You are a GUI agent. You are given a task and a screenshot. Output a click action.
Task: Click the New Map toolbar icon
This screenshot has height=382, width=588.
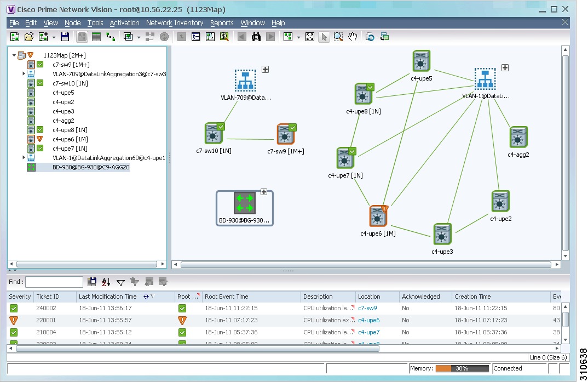[15, 37]
